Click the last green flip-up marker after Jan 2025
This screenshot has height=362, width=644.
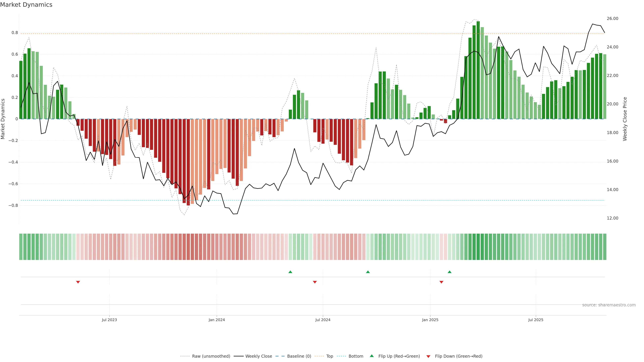coord(449,272)
